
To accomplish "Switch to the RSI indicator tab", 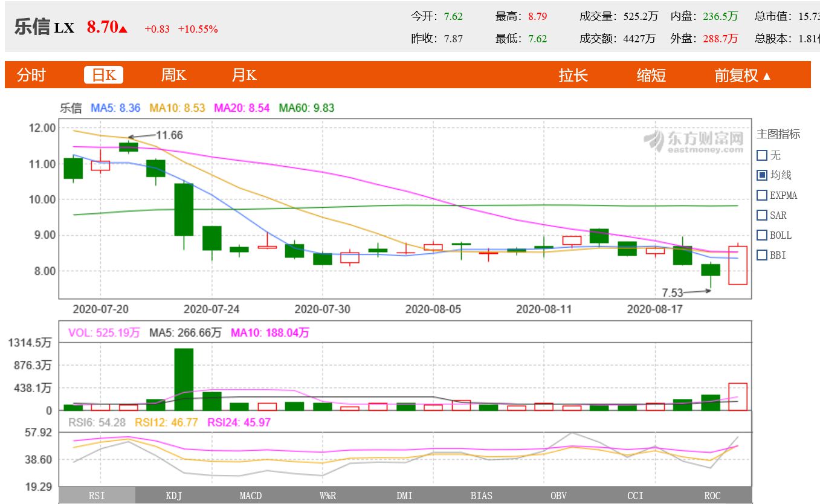I will (97, 496).
